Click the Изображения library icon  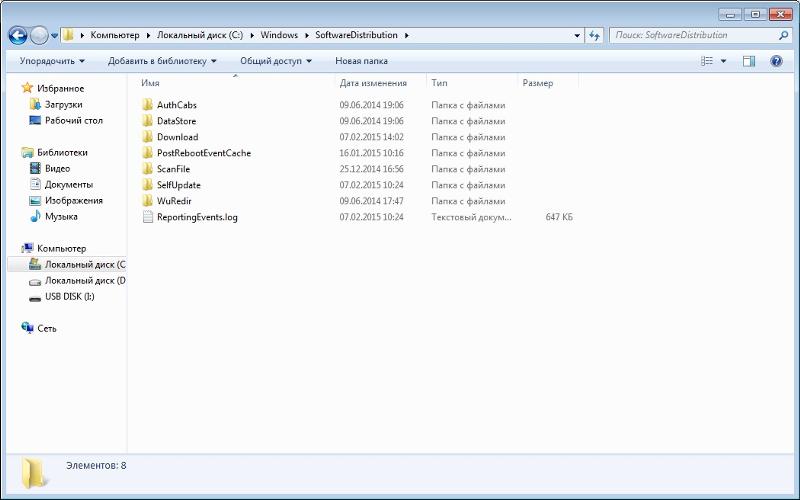tap(35, 201)
